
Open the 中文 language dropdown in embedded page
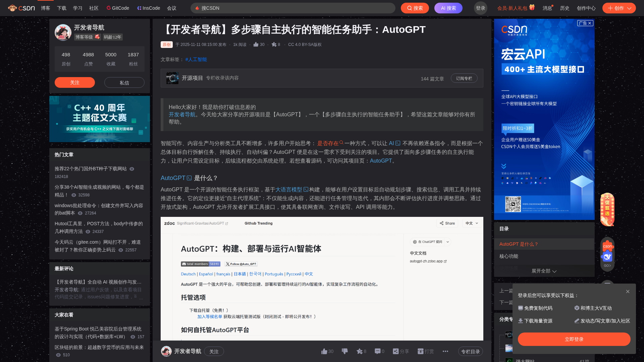click(472, 223)
